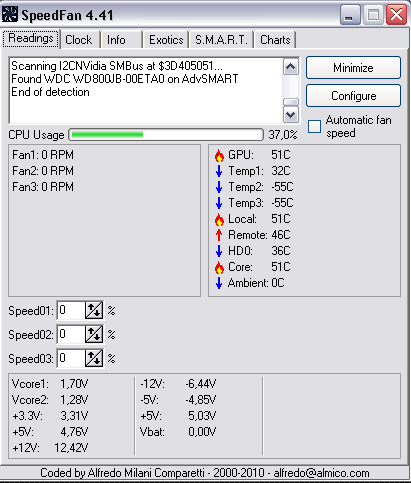Enable the Automatic fan speed checkbox
The width and height of the screenshot is (411, 483).
[314, 126]
